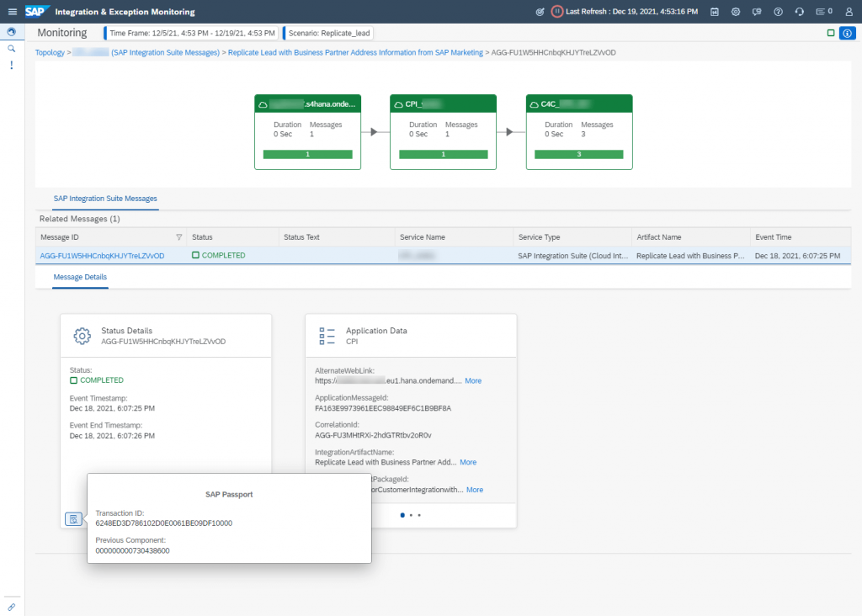Click the link icon in the sidebar
862x616 pixels.
tap(12, 608)
